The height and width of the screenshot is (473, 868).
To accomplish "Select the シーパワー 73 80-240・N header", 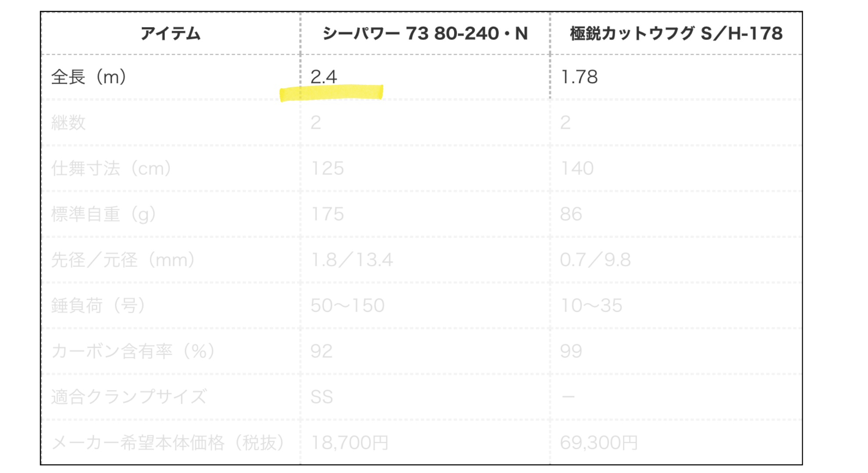I will [425, 34].
